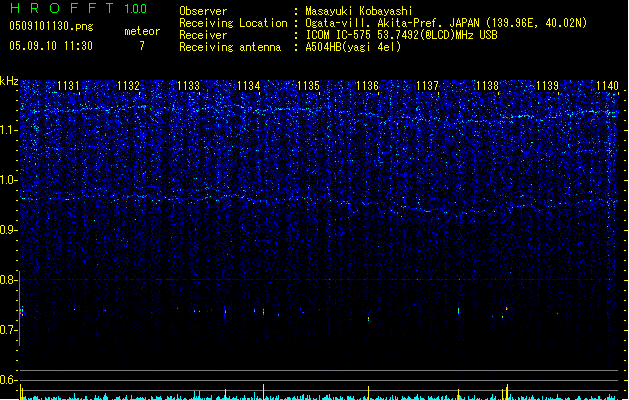Click the 1131 time marker
This screenshot has width=629, height=400.
pyautogui.click(x=69, y=87)
